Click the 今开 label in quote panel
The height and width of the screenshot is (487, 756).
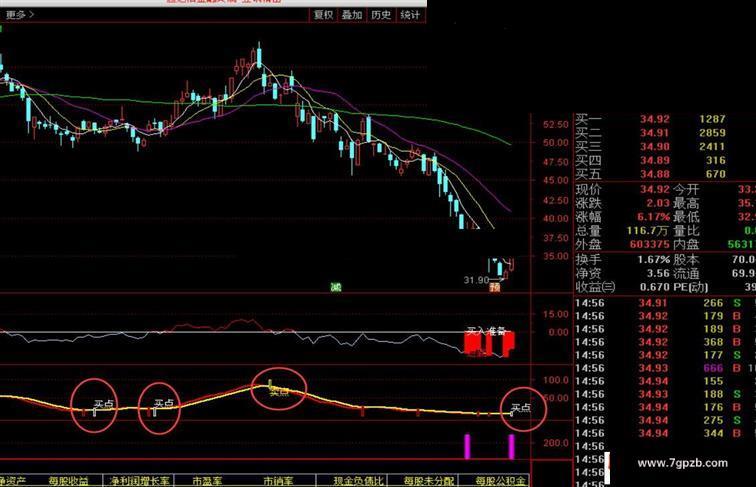click(x=686, y=189)
